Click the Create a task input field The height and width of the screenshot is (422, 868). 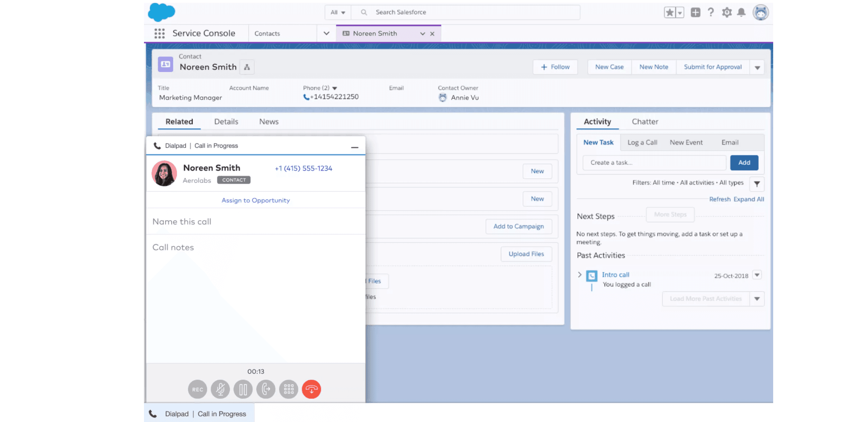653,163
